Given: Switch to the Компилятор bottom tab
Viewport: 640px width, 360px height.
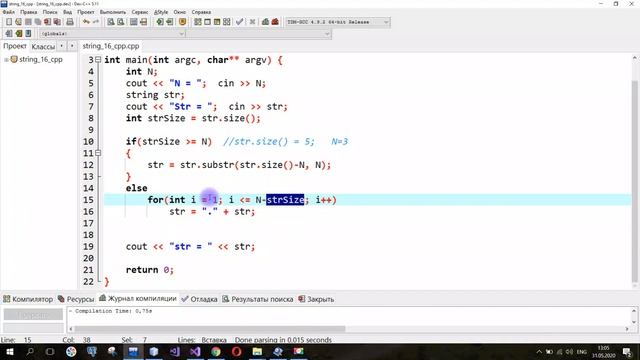Looking at the screenshot, I should [x=28, y=299].
